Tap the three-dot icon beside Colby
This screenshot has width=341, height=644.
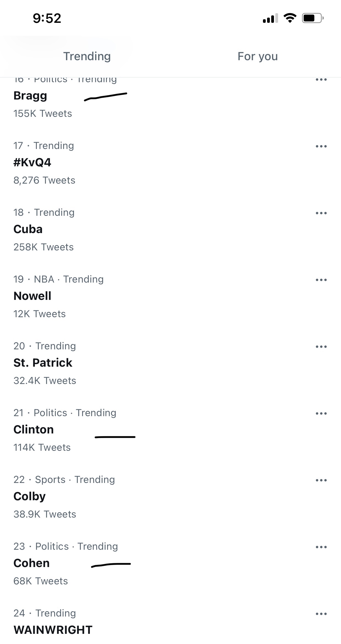tap(321, 480)
